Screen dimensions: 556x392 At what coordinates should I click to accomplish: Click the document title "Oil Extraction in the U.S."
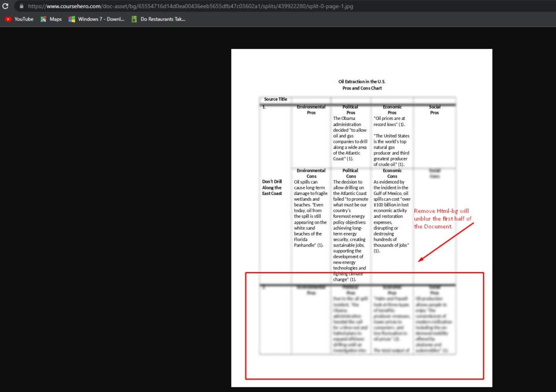point(362,81)
